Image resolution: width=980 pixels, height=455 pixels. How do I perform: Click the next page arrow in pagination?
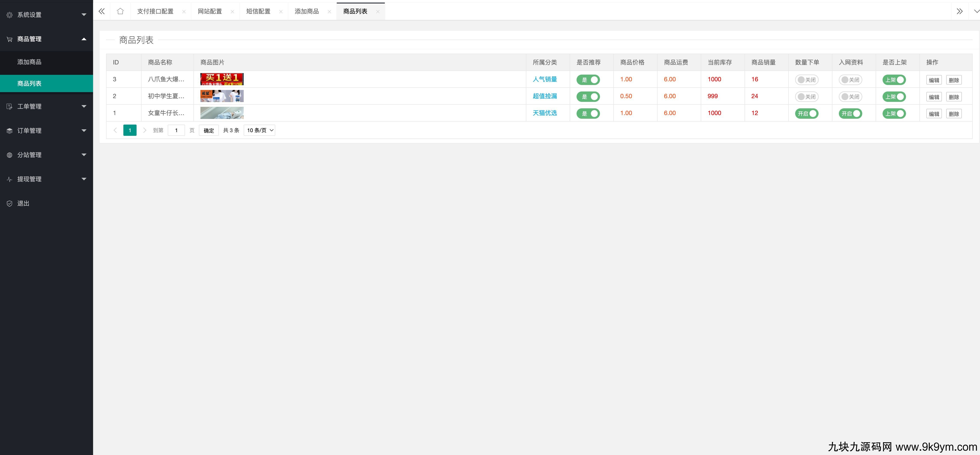click(x=145, y=130)
